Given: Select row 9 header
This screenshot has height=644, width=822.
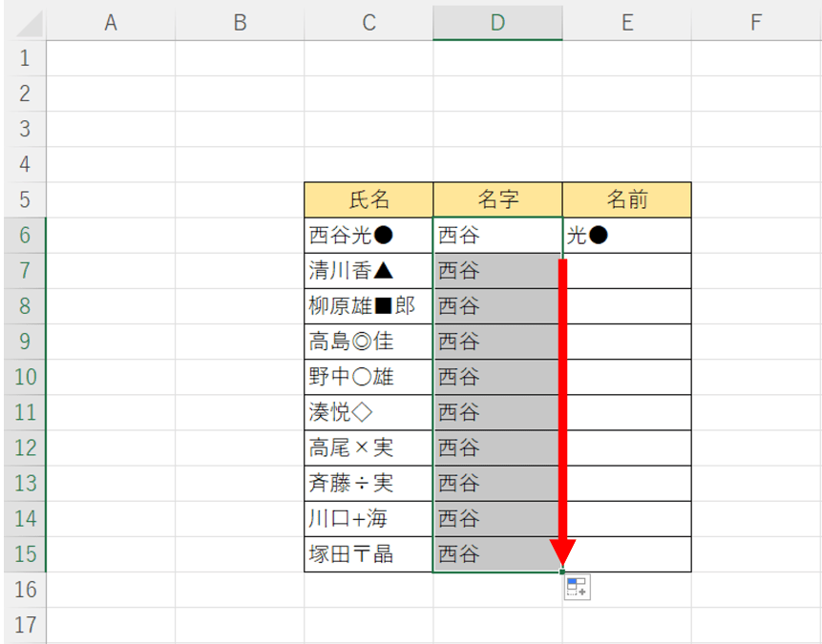Looking at the screenshot, I should [25, 342].
